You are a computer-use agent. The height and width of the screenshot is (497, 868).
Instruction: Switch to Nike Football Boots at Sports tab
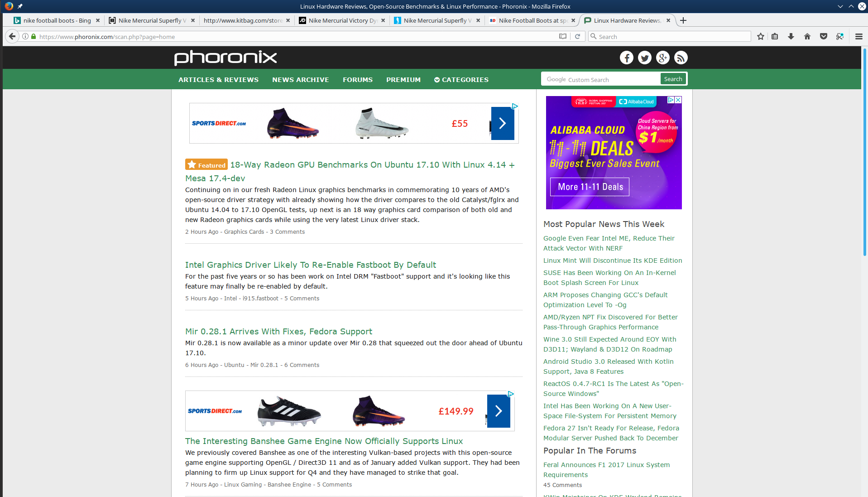coord(533,20)
